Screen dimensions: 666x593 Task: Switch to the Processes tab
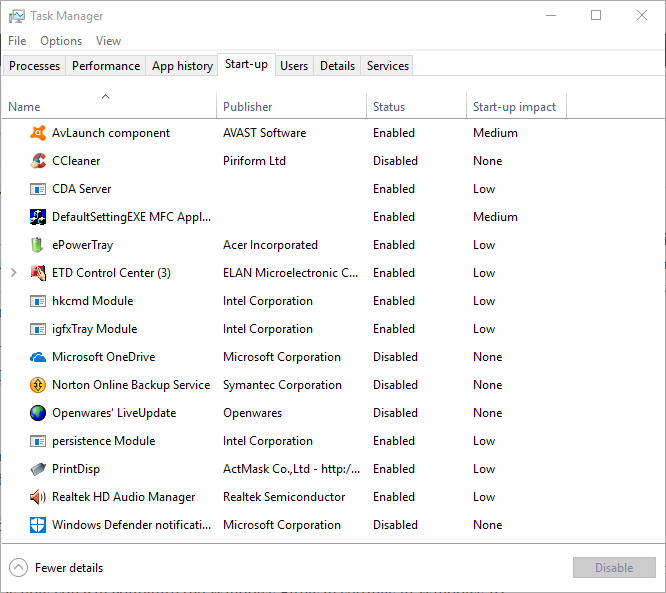click(x=34, y=66)
